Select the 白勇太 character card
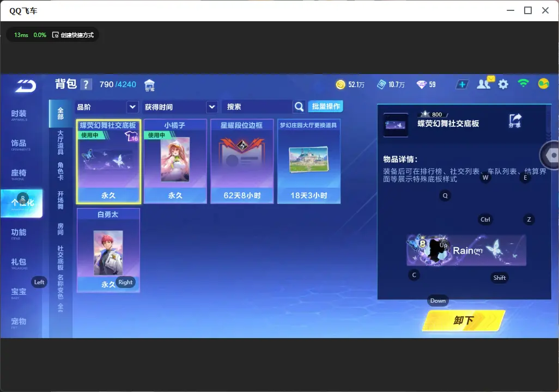 pos(108,250)
